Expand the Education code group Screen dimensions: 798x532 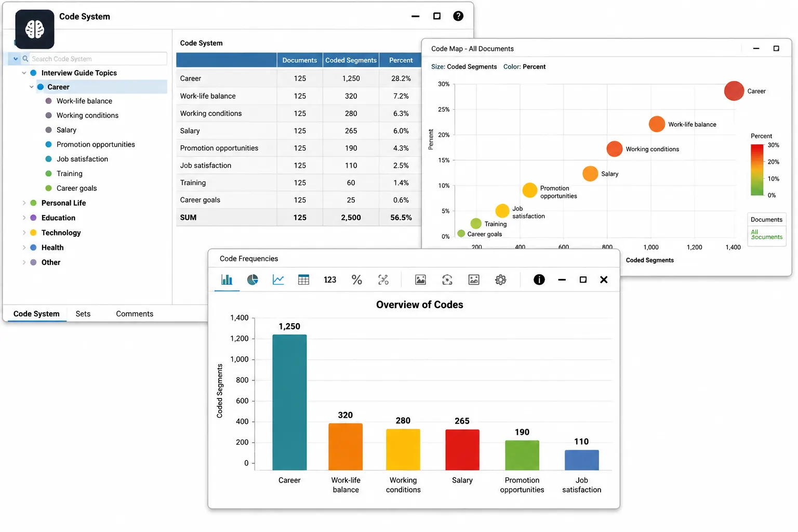(x=24, y=218)
